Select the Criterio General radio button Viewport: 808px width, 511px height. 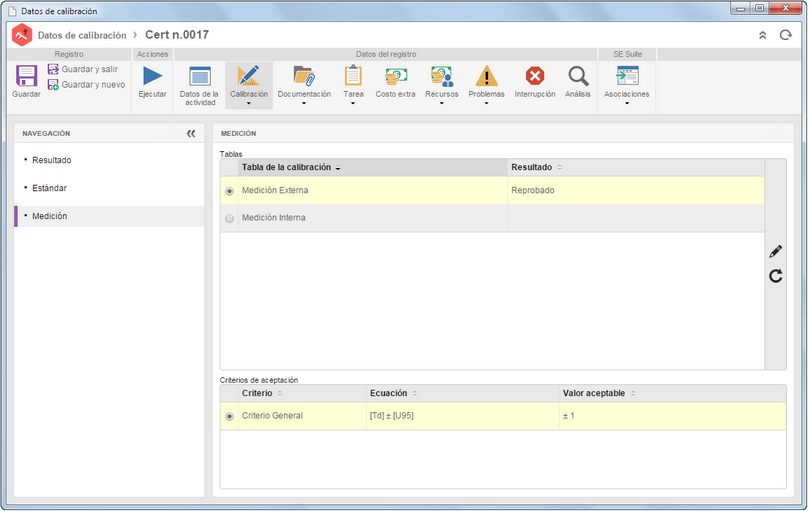click(x=229, y=416)
